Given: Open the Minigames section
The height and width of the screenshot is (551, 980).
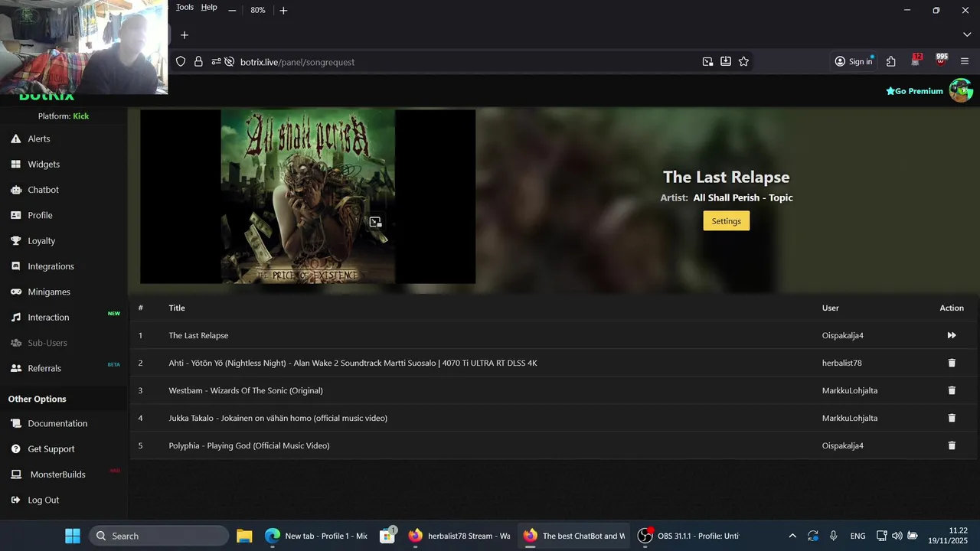Looking at the screenshot, I should click(49, 292).
